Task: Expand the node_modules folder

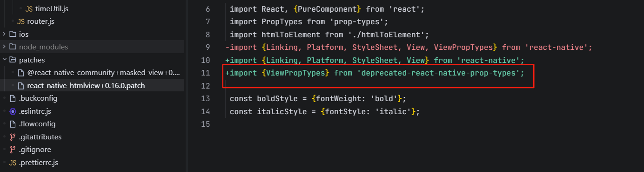Action: click(x=43, y=47)
